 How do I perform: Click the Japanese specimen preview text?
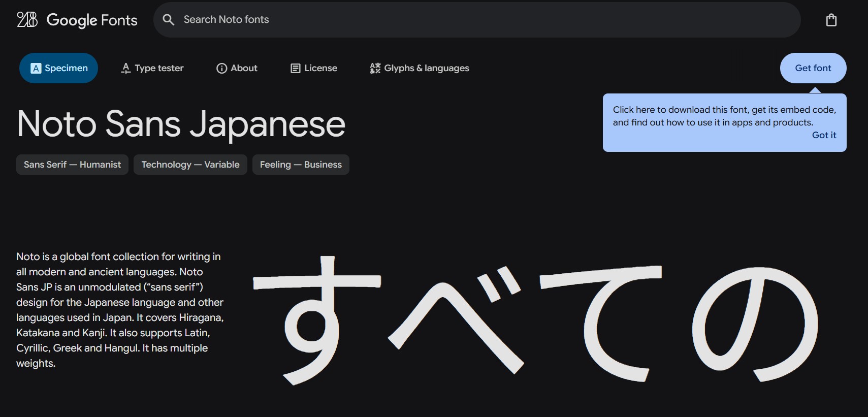pyautogui.click(x=536, y=320)
